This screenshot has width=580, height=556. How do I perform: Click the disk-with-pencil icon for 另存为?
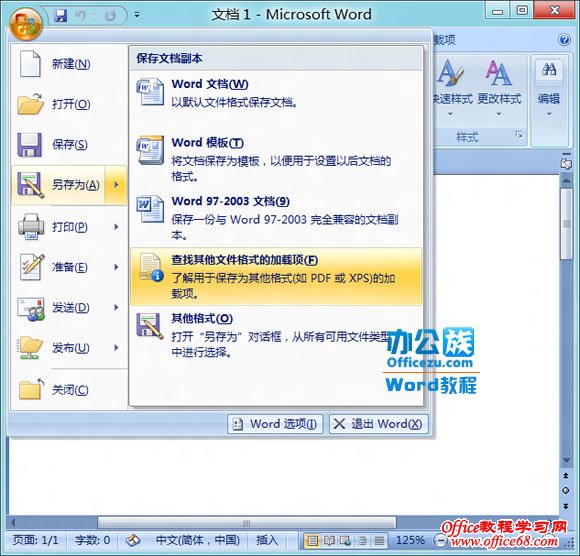30,185
